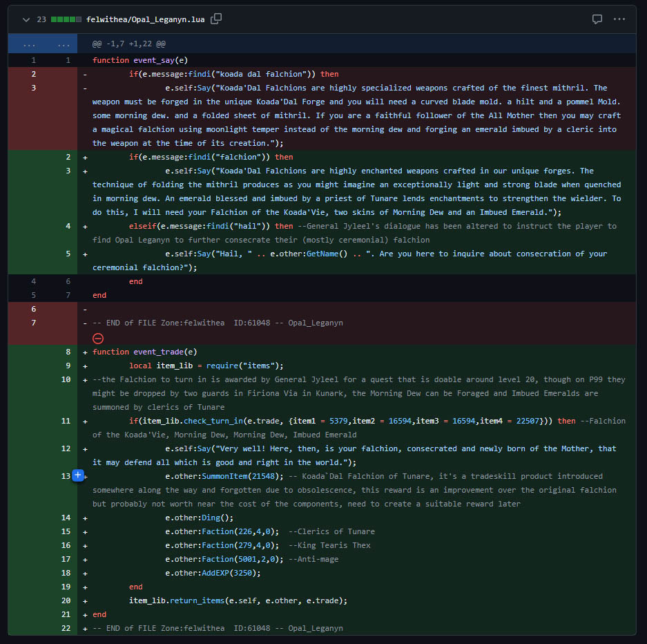
Task: Collapse the Opal_Leganyn.lua file diff
Action: point(26,19)
